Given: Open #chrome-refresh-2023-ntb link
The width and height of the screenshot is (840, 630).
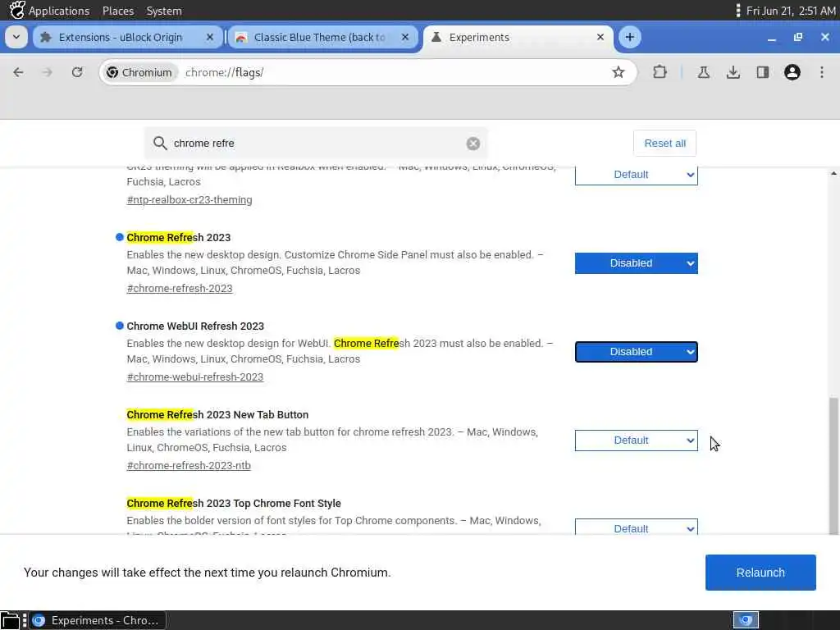Looking at the screenshot, I should tap(189, 466).
